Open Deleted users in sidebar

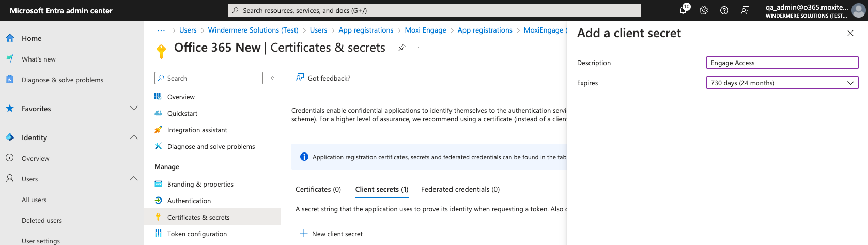(42, 220)
